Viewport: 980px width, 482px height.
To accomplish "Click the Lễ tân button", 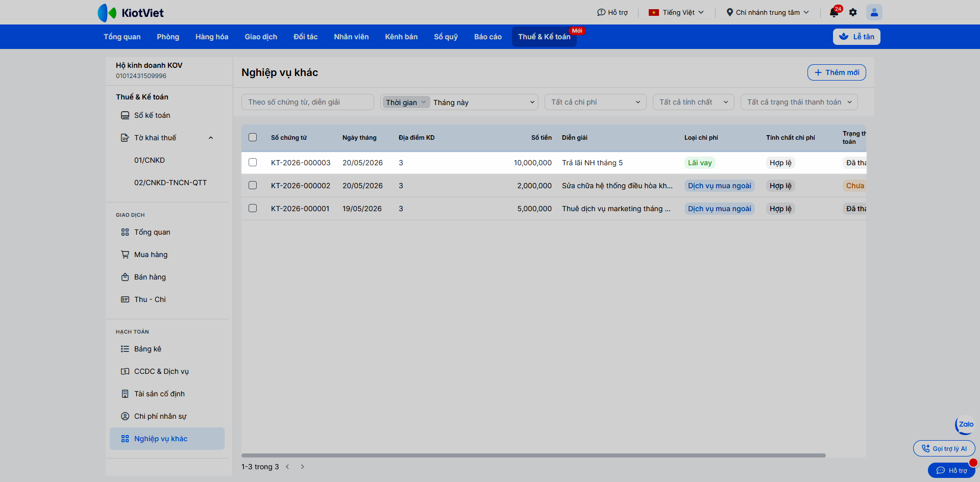I will click(856, 37).
